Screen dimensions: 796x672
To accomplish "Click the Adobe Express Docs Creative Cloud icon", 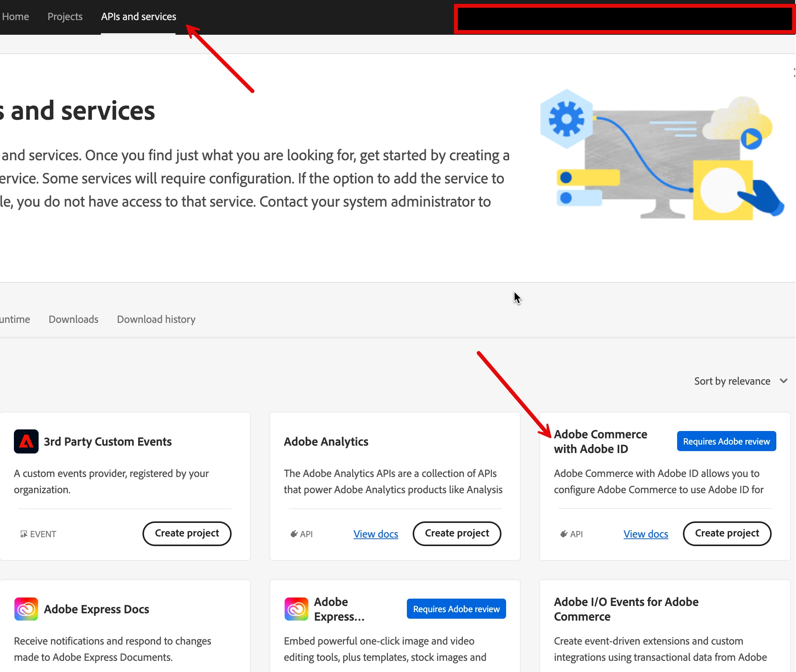I will point(26,609).
